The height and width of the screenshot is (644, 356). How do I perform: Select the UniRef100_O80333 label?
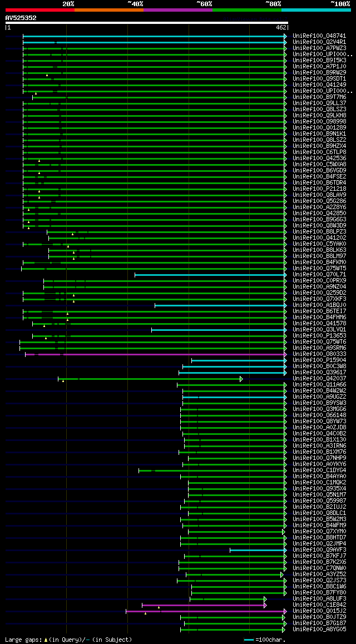[319, 354]
